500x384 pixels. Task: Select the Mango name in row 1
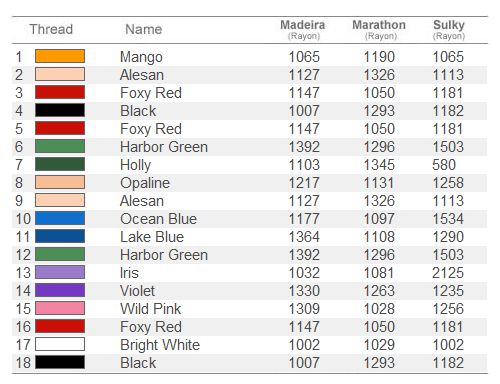click(x=141, y=57)
